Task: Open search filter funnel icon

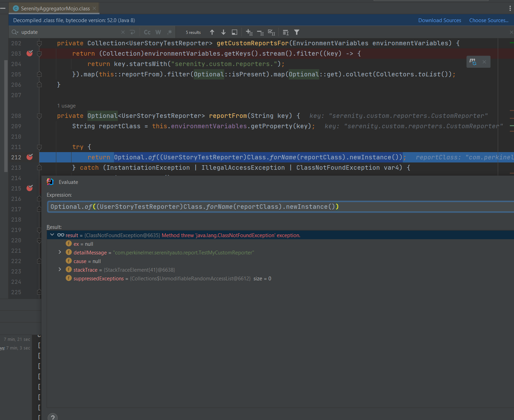Action: [297, 32]
